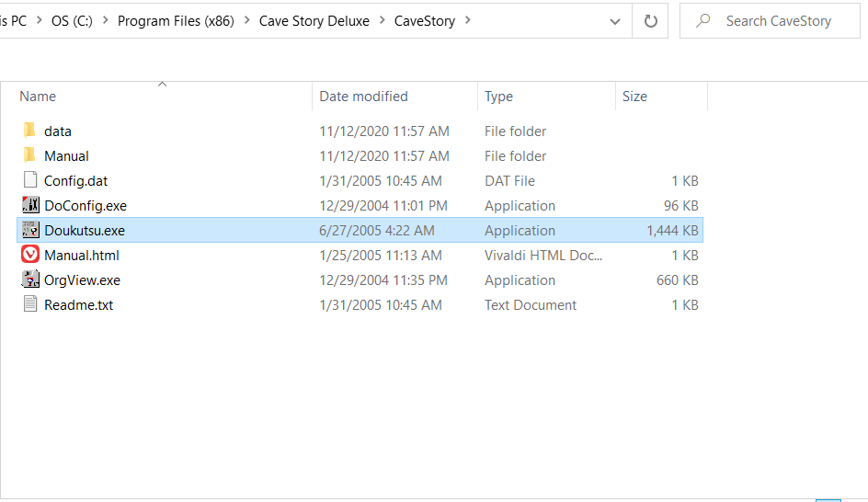Viewport: 868px width, 502px height.
Task: Click the Vivaldi icon of Manual.html
Action: click(x=29, y=255)
